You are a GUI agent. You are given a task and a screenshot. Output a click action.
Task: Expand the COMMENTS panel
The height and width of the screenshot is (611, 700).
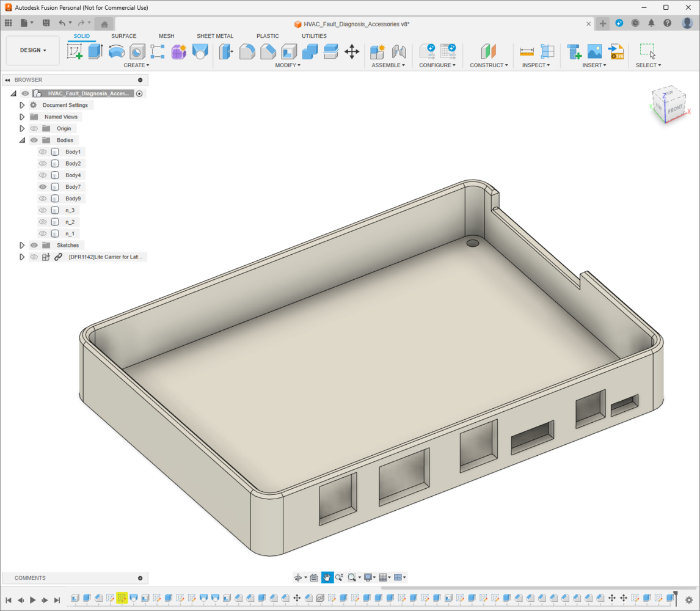click(x=140, y=578)
